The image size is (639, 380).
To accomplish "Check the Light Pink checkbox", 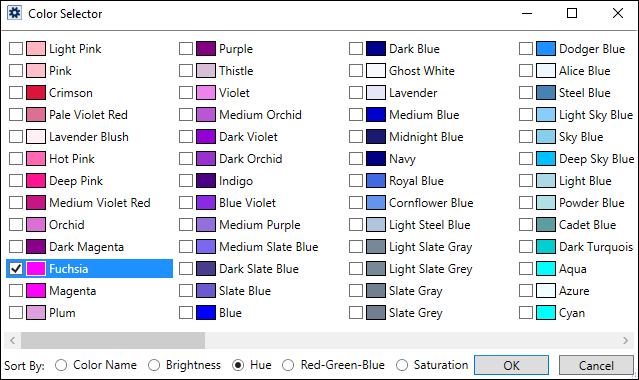I will point(16,49).
